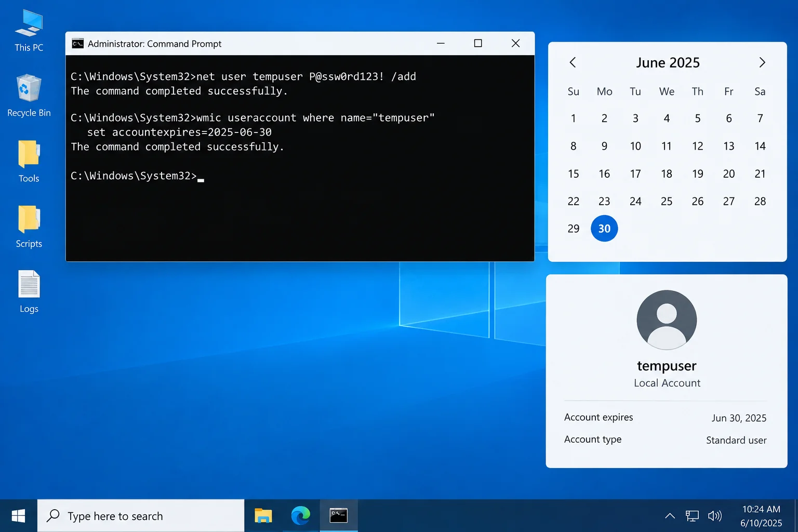Launch Microsoft Edge from the taskbar

301,516
